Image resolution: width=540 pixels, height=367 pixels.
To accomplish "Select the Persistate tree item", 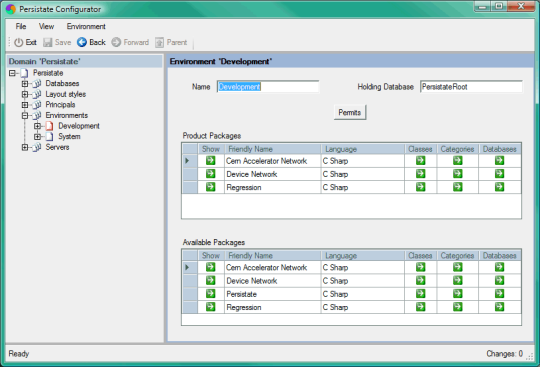I will click(48, 73).
